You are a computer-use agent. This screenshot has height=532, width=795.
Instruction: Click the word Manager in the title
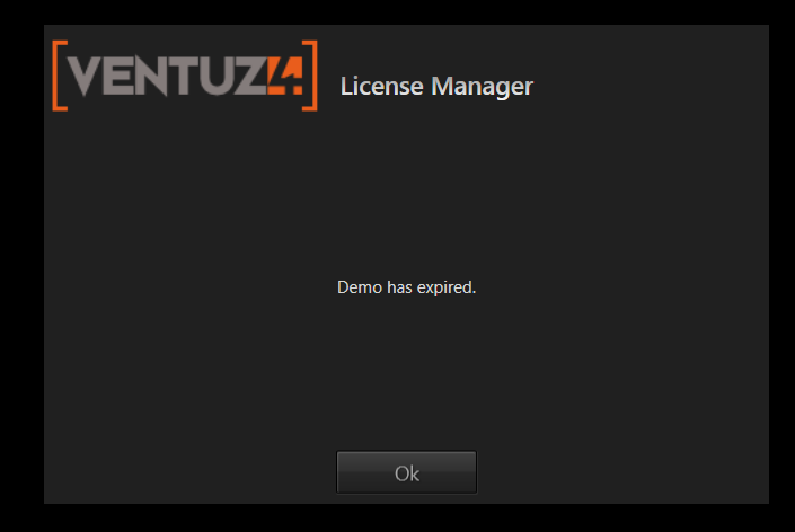[482, 87]
